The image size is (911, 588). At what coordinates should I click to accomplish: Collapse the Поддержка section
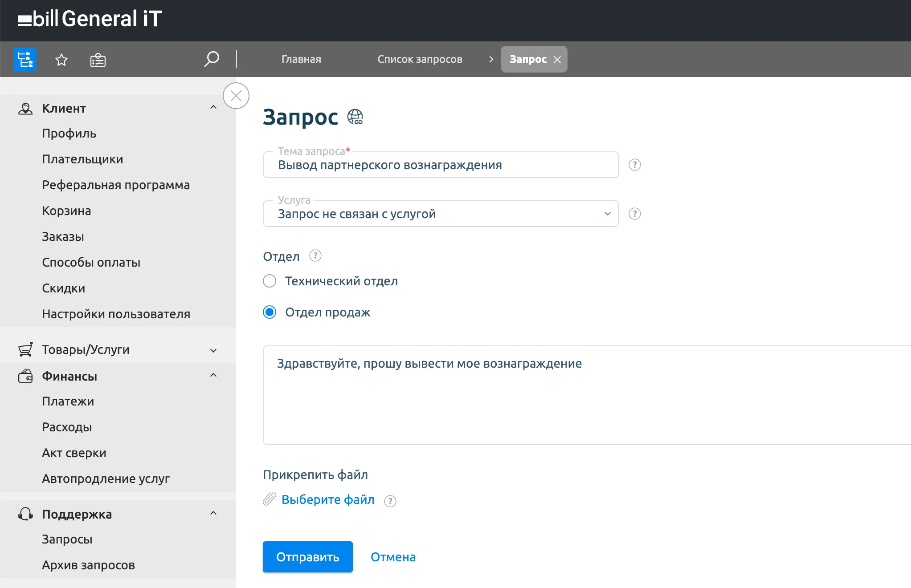(x=213, y=513)
